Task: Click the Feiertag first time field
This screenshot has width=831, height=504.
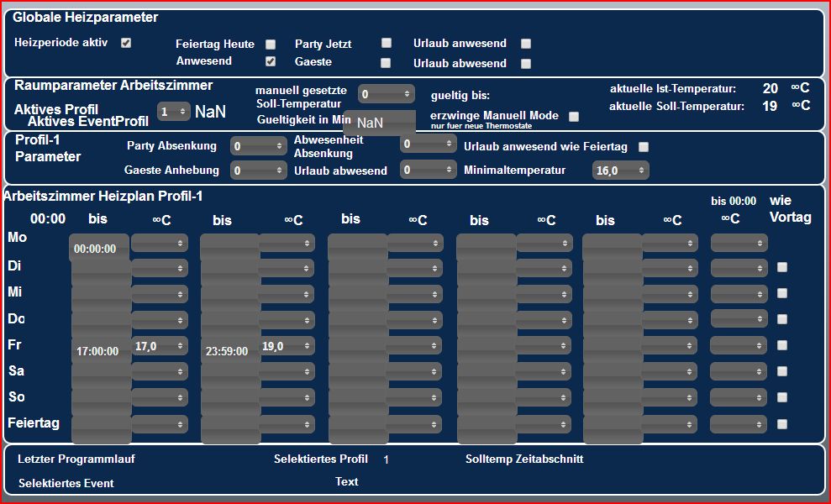Action: [101, 429]
